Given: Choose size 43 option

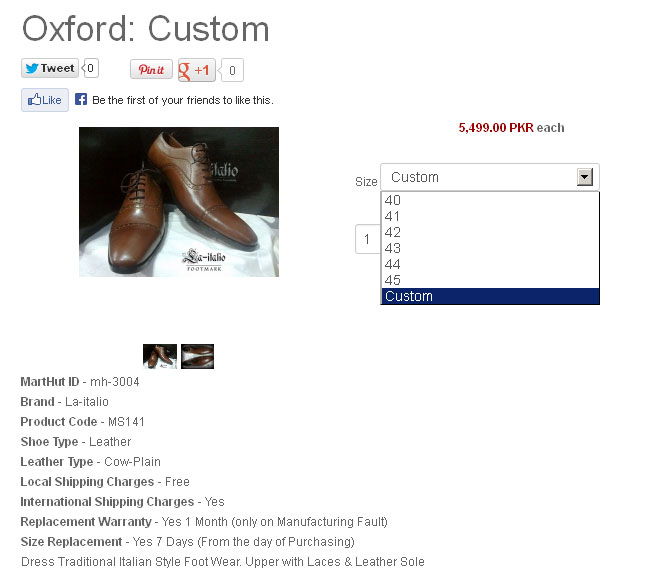Looking at the screenshot, I should [x=490, y=248].
